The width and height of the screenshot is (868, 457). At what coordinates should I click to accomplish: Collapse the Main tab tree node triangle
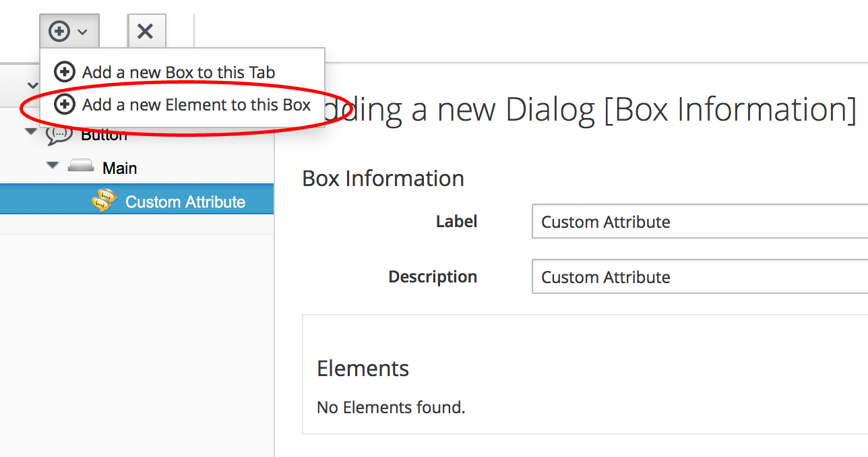point(53,164)
